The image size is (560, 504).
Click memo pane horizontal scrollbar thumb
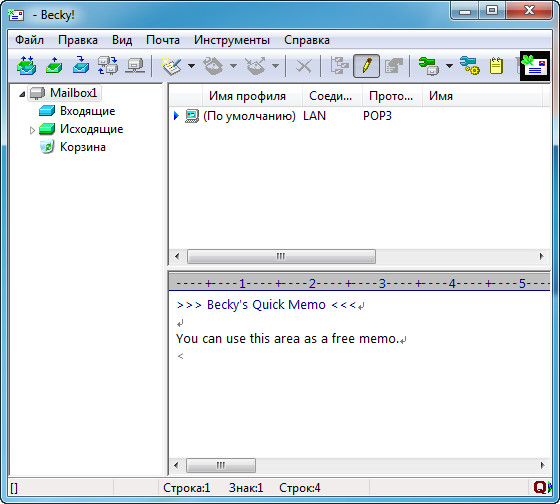click(221, 465)
